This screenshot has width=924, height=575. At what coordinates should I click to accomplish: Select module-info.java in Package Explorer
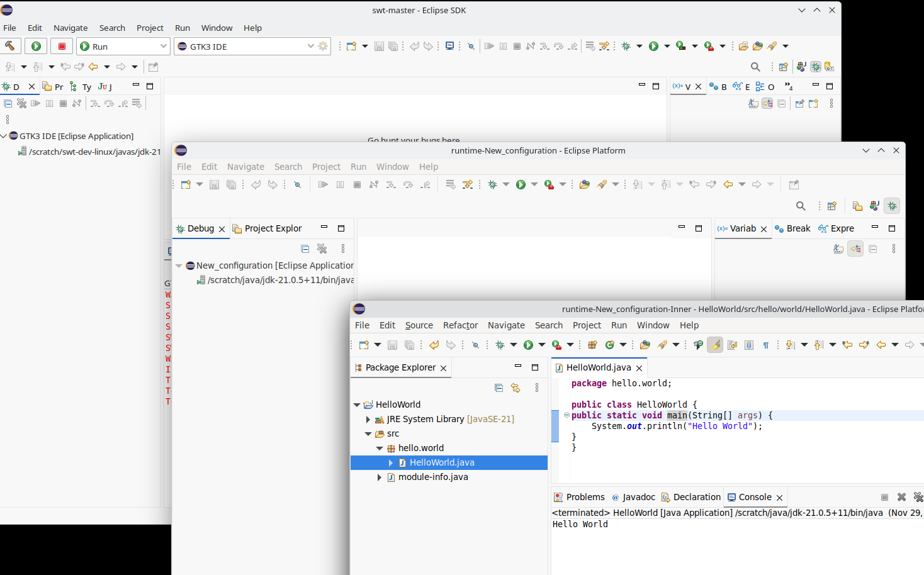pyautogui.click(x=432, y=477)
